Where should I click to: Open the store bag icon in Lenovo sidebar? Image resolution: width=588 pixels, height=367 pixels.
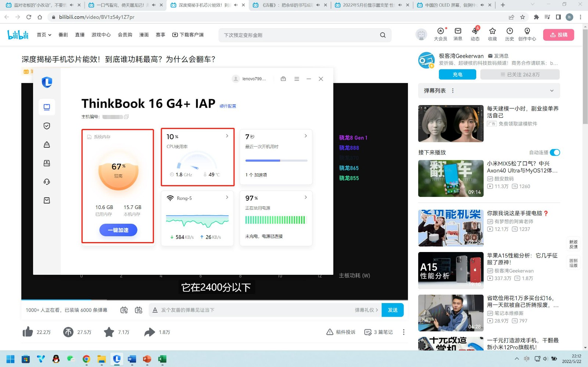(47, 201)
